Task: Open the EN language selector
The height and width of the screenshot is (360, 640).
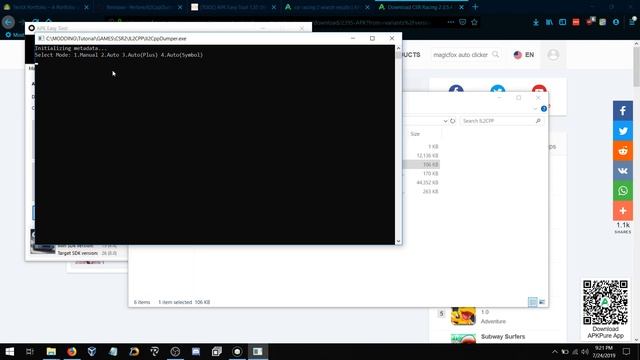Action: 524,54
